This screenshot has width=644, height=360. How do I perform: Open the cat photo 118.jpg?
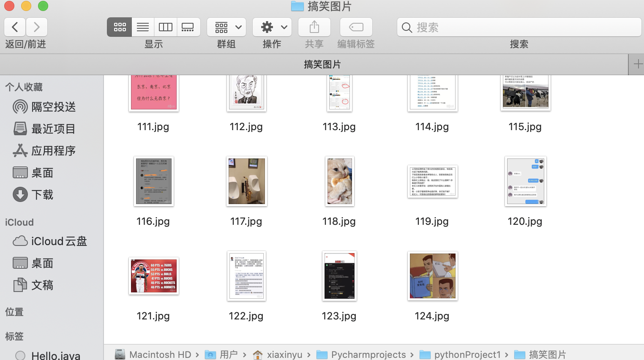pos(339,181)
